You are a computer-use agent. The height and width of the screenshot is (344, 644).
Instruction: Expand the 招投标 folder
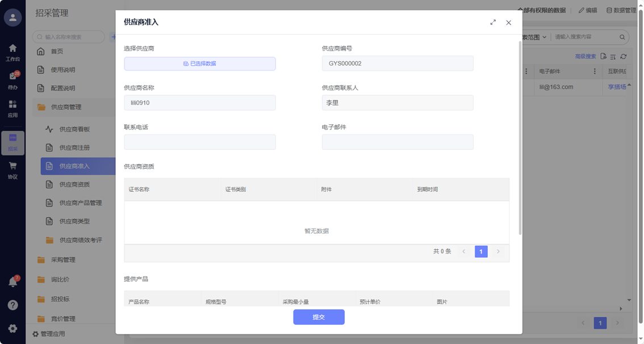point(60,299)
